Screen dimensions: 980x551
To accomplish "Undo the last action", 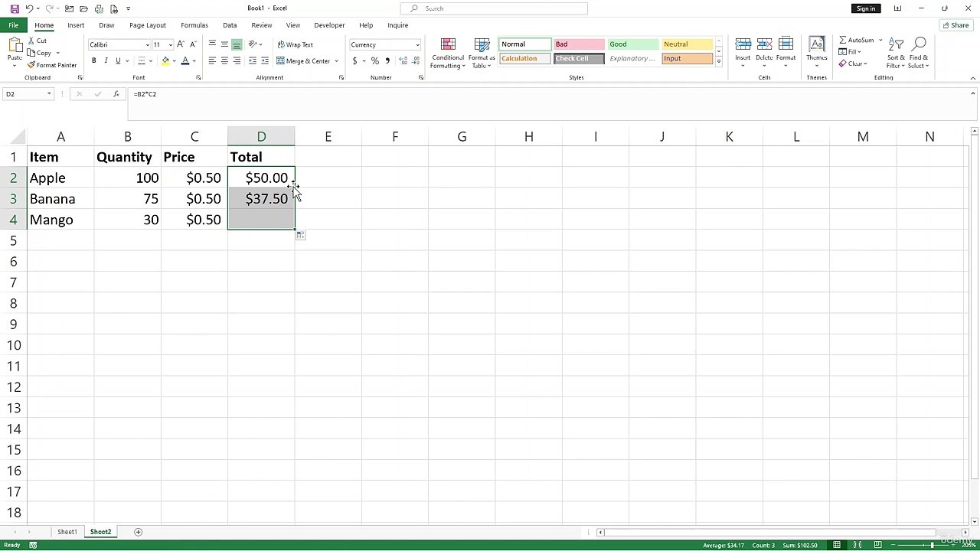I will click(x=29, y=8).
